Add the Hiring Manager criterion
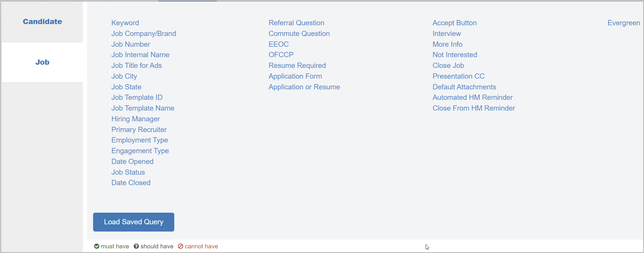 click(x=136, y=119)
